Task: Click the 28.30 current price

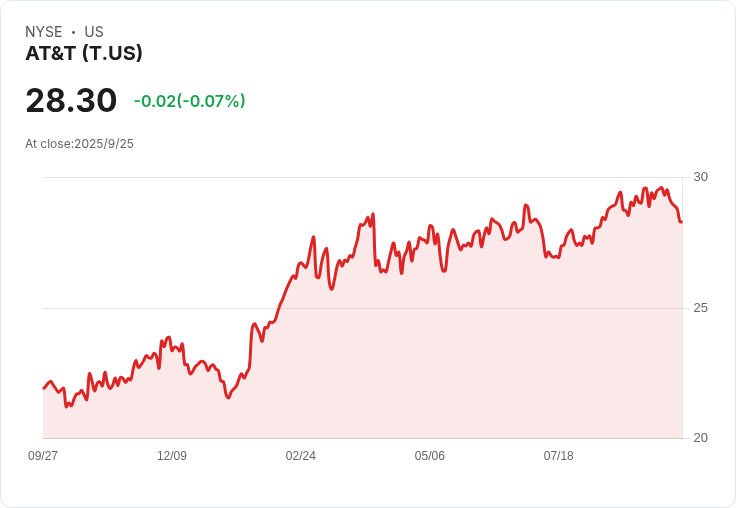Action: point(71,101)
